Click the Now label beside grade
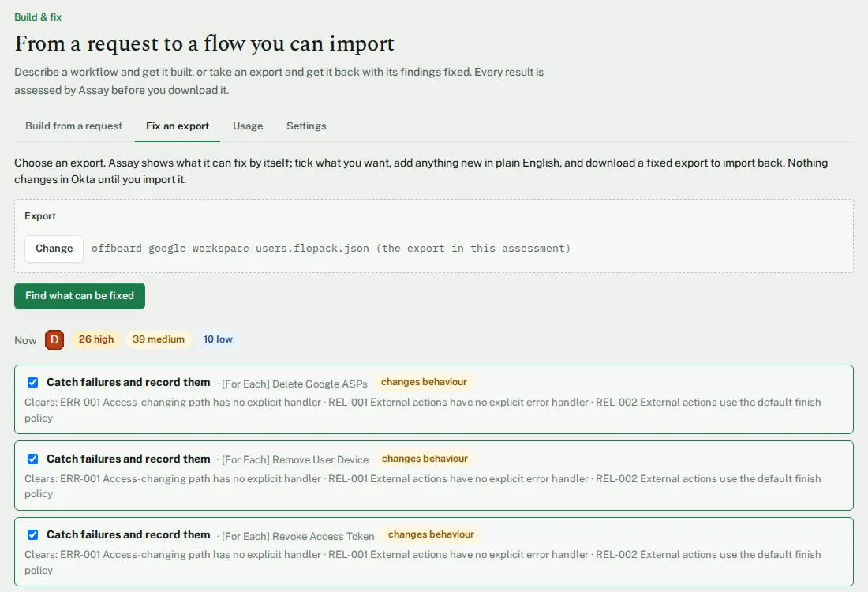 (x=25, y=340)
